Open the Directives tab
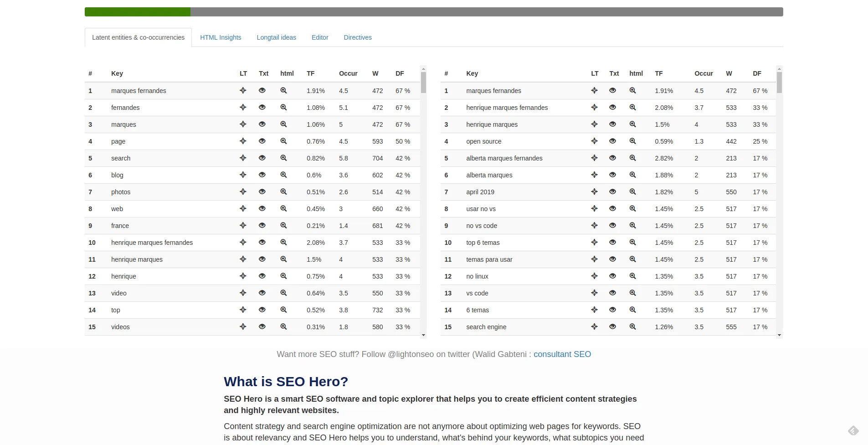868x445 pixels. (358, 37)
